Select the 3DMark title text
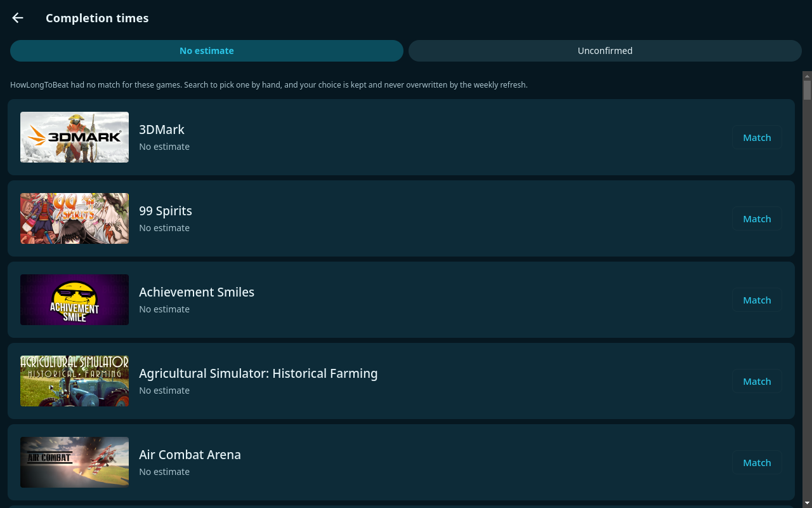The image size is (812, 508). [162, 130]
